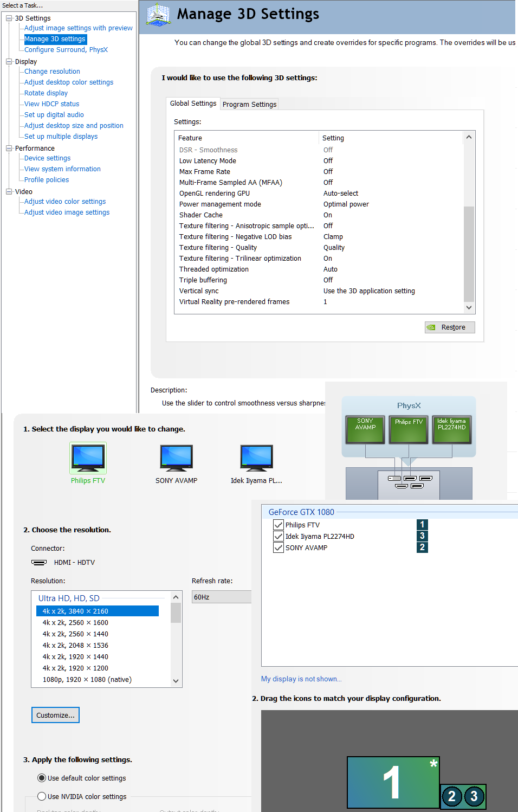The height and width of the screenshot is (812, 518).
Task: Select the circled 3 display icon
Action: pyautogui.click(x=474, y=796)
